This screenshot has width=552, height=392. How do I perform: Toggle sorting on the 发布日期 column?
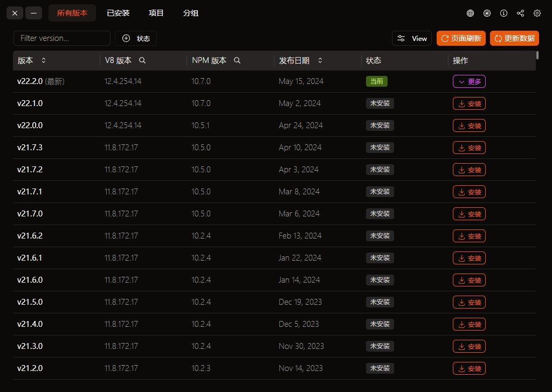point(320,60)
